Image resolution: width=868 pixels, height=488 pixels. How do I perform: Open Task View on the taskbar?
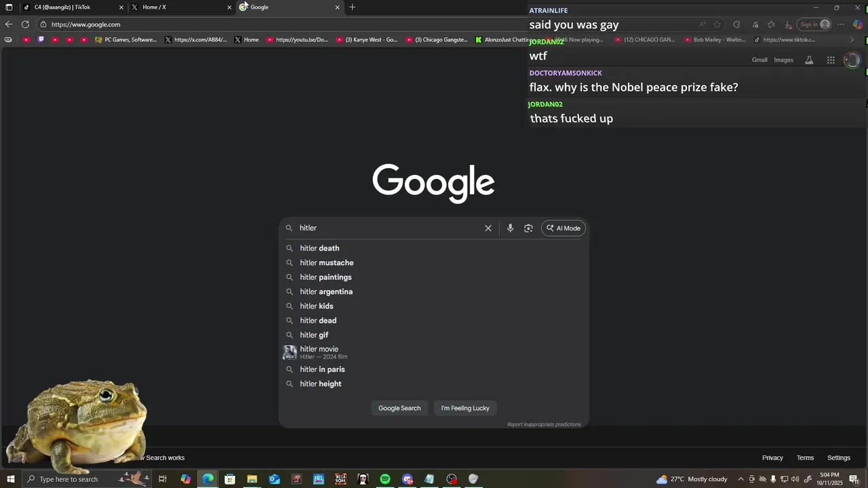[163, 479]
